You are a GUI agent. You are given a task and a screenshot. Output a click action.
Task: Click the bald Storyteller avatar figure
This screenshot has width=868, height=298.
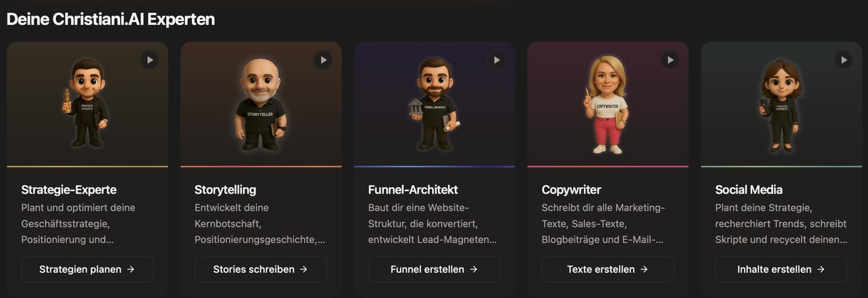(261, 104)
